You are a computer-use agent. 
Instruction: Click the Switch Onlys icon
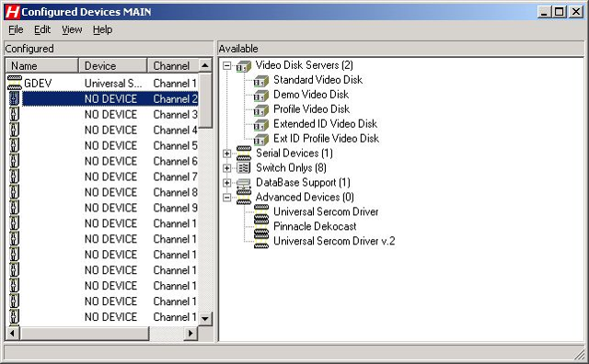tap(244, 167)
